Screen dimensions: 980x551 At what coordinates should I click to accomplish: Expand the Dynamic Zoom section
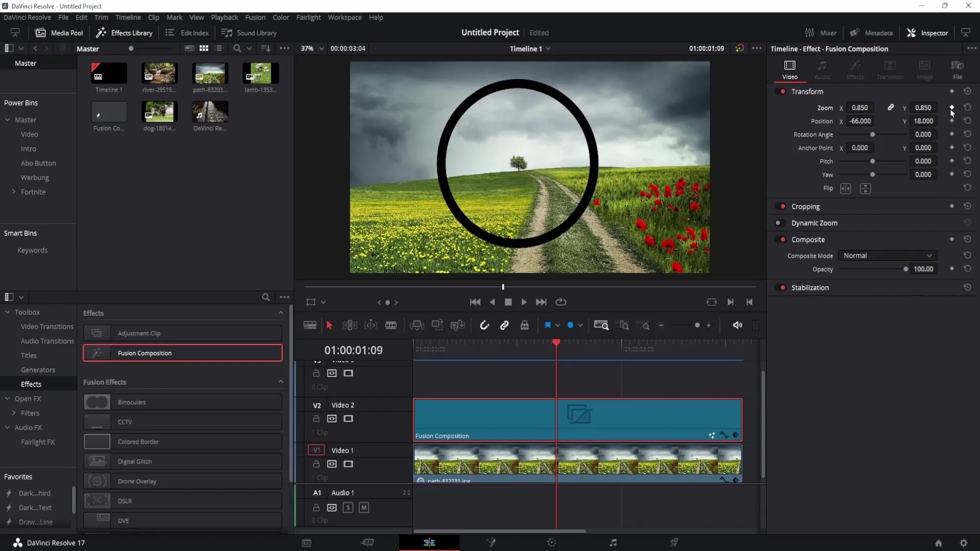[x=815, y=222]
